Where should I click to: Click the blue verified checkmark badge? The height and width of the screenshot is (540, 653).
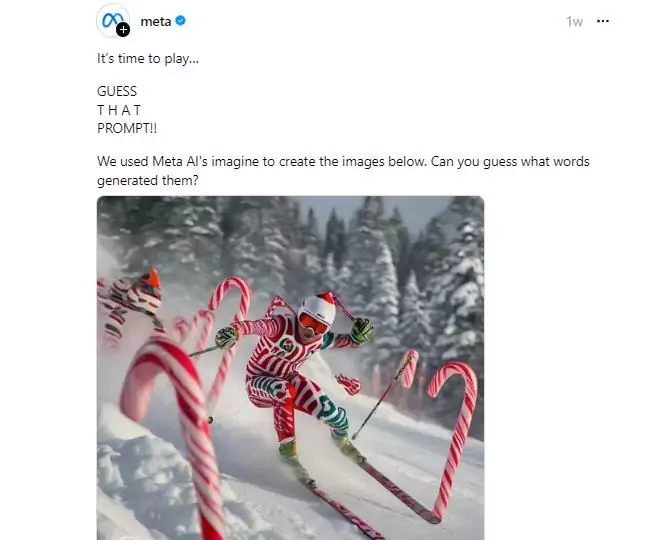(180, 20)
